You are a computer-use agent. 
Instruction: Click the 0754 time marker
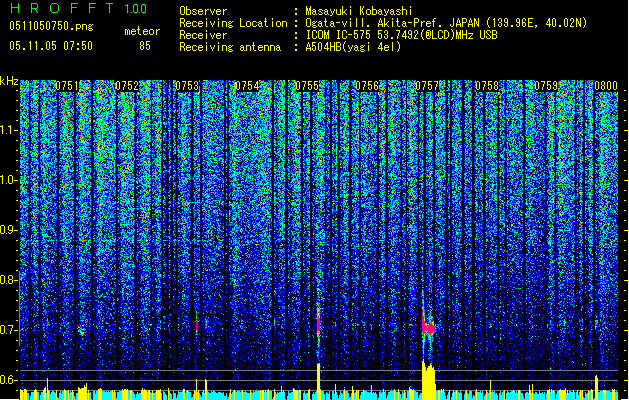click(247, 86)
